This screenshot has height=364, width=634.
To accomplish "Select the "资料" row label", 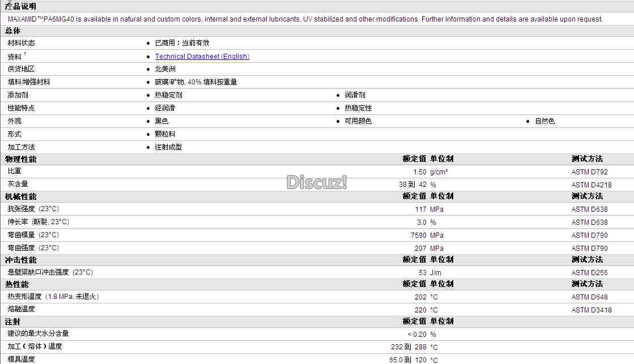I will click(14, 57).
